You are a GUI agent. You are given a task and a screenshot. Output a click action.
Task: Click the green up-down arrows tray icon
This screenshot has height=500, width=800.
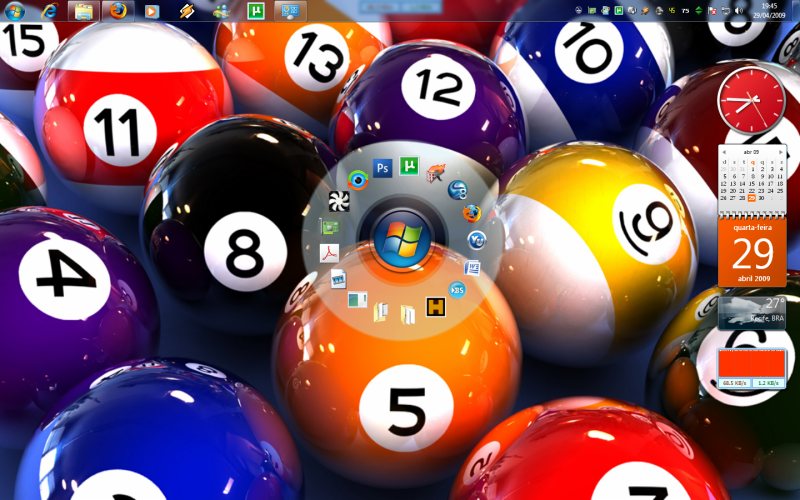(699, 10)
